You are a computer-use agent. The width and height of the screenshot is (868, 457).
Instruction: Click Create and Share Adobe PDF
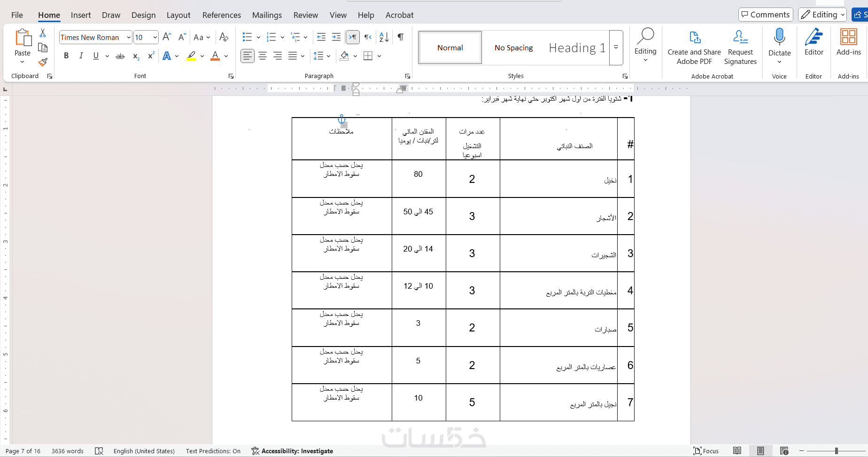click(694, 47)
